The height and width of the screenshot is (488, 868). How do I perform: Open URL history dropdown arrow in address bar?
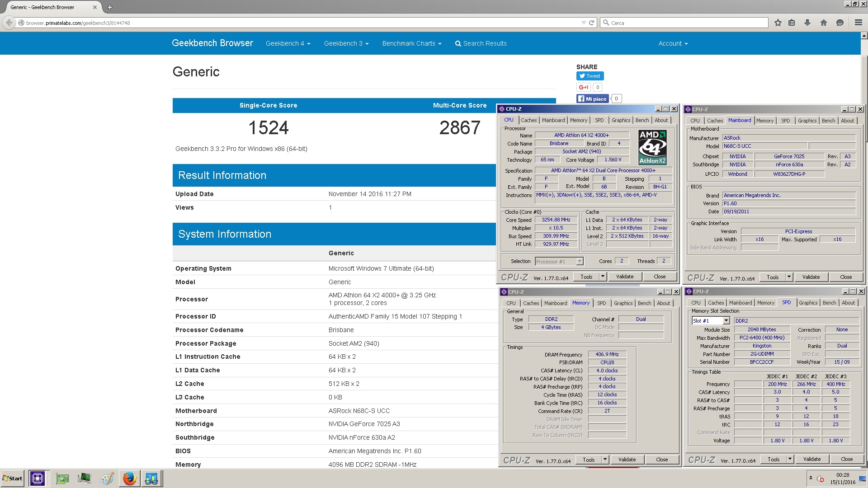[583, 23]
